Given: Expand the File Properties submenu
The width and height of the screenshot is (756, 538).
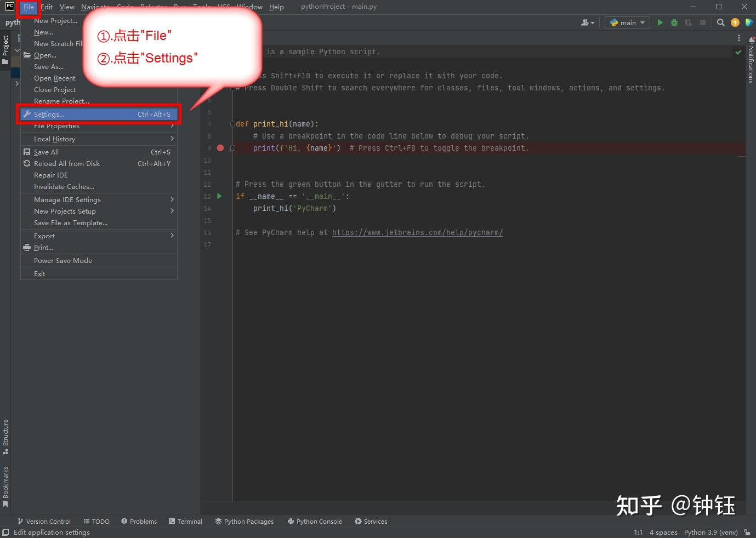Looking at the screenshot, I should coord(99,126).
